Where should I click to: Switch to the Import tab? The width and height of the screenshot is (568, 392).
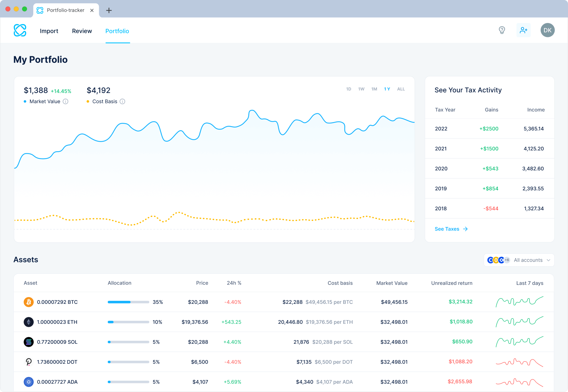(49, 31)
